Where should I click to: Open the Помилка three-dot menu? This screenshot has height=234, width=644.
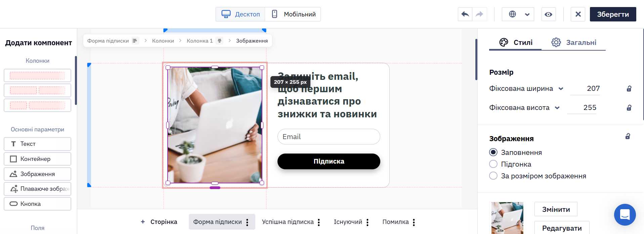[414, 222]
